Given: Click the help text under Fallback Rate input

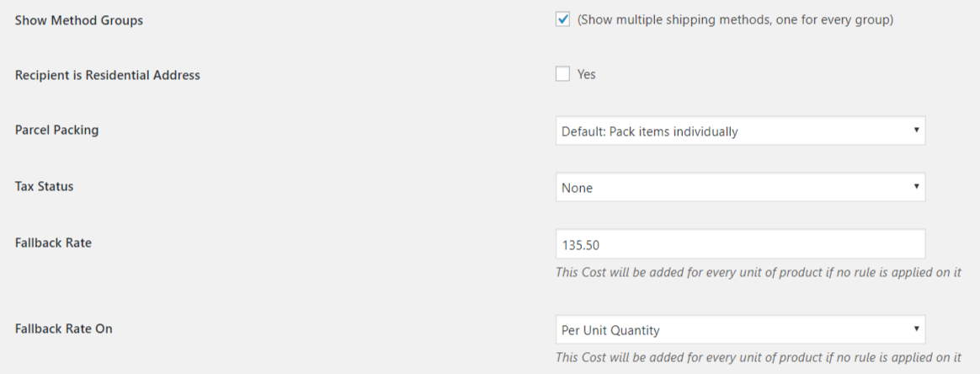Looking at the screenshot, I should point(758,272).
